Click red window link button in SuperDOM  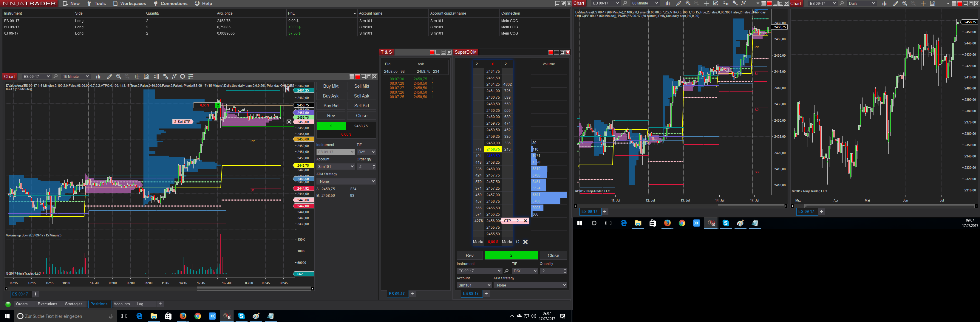(551, 52)
